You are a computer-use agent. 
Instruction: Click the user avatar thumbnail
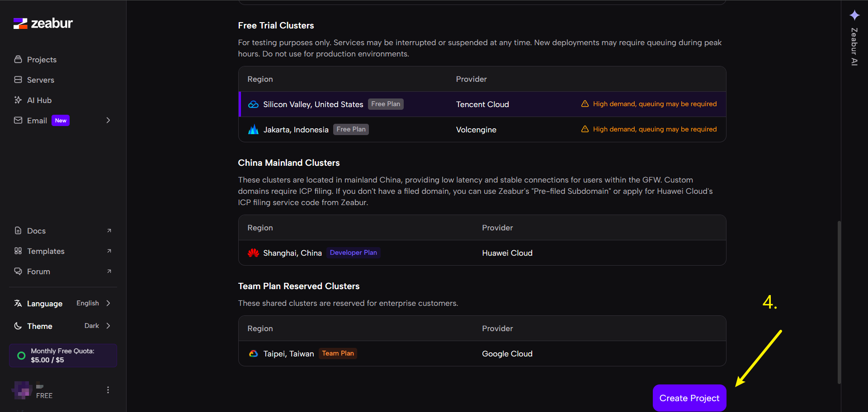point(22,390)
